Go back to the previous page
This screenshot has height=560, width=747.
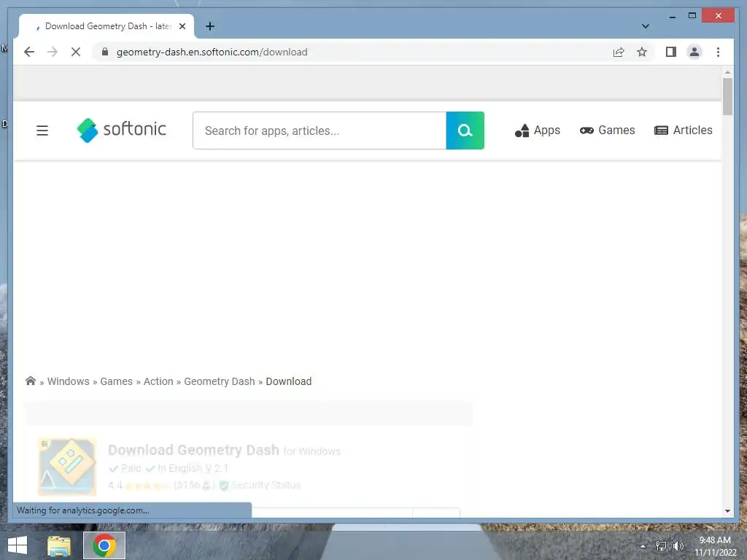[x=29, y=52]
